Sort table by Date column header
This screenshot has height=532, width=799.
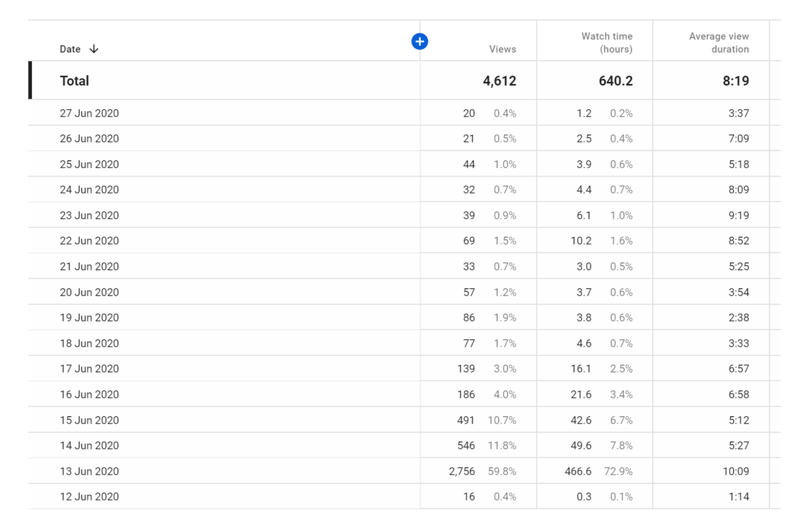coord(70,49)
